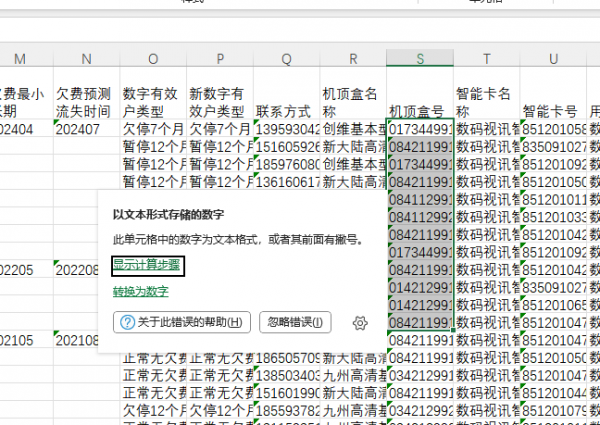Image resolution: width=600 pixels, height=425 pixels.
Task: Select contact cell starting 13616061
Action: 286,182
